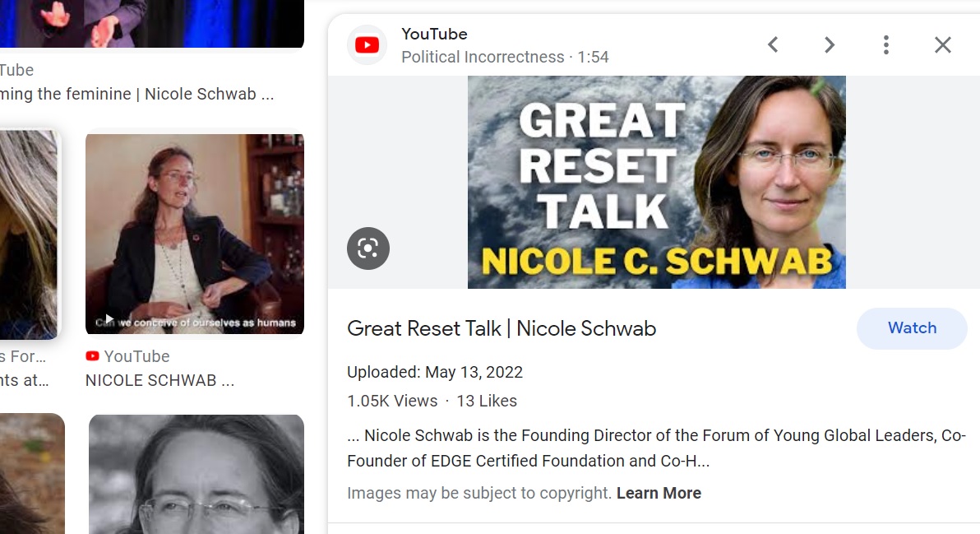Open the blue stage talk thumbnail

152,23
